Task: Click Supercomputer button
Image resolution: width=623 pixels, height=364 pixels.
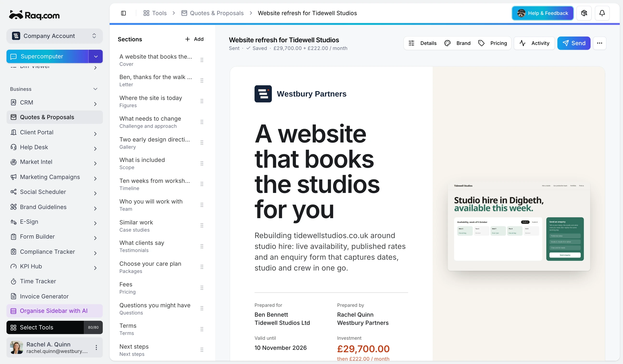Action: click(x=47, y=56)
